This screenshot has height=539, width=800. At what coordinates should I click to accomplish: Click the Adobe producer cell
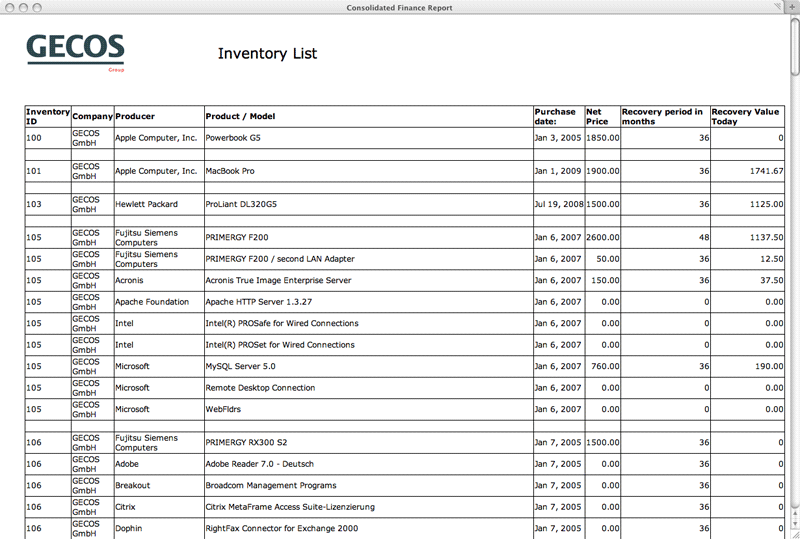pyautogui.click(x=159, y=464)
